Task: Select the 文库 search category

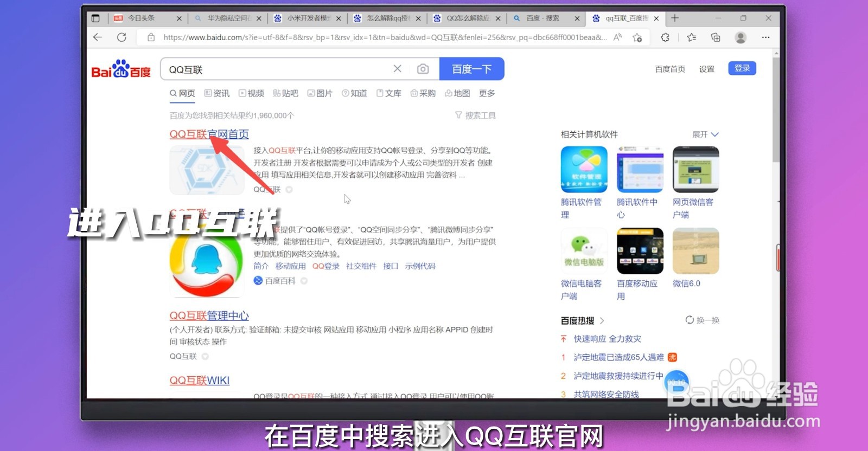Action: click(388, 93)
